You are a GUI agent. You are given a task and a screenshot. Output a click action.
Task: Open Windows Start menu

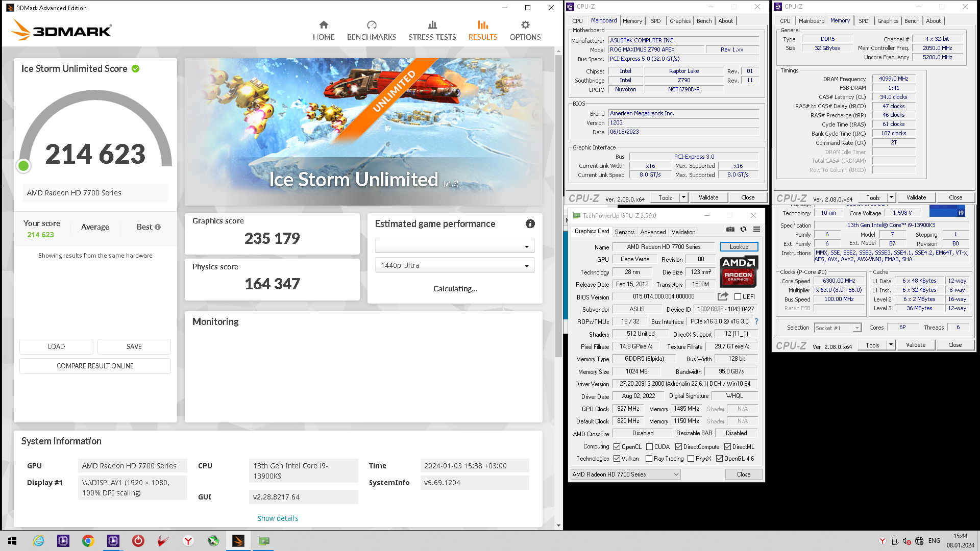pyautogui.click(x=12, y=541)
